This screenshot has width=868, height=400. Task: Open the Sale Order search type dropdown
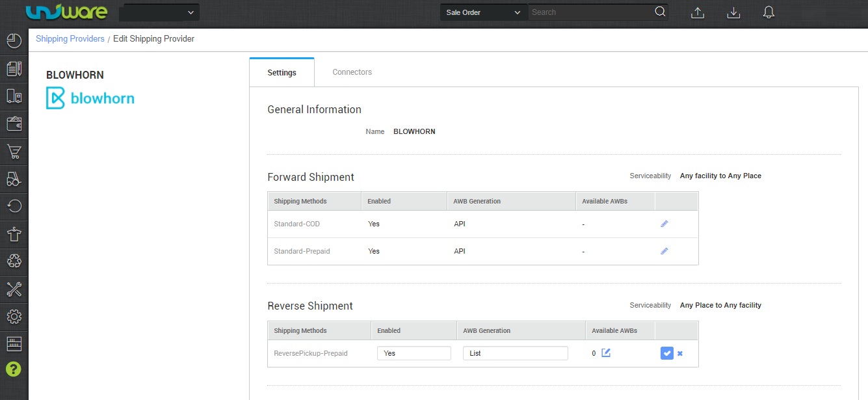click(484, 12)
